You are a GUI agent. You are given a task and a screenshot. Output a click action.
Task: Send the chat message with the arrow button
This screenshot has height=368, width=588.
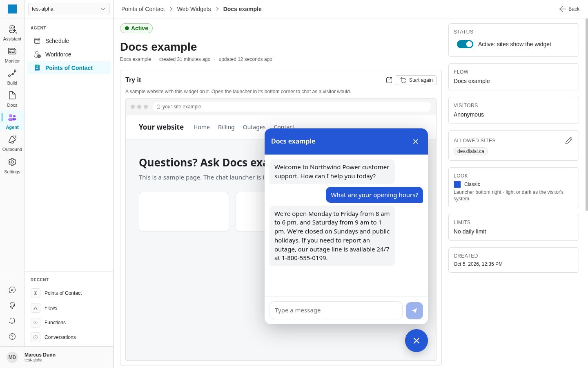point(414,311)
